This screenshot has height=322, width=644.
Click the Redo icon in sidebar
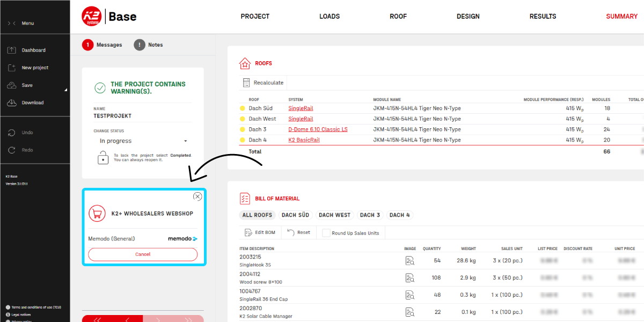coord(12,150)
